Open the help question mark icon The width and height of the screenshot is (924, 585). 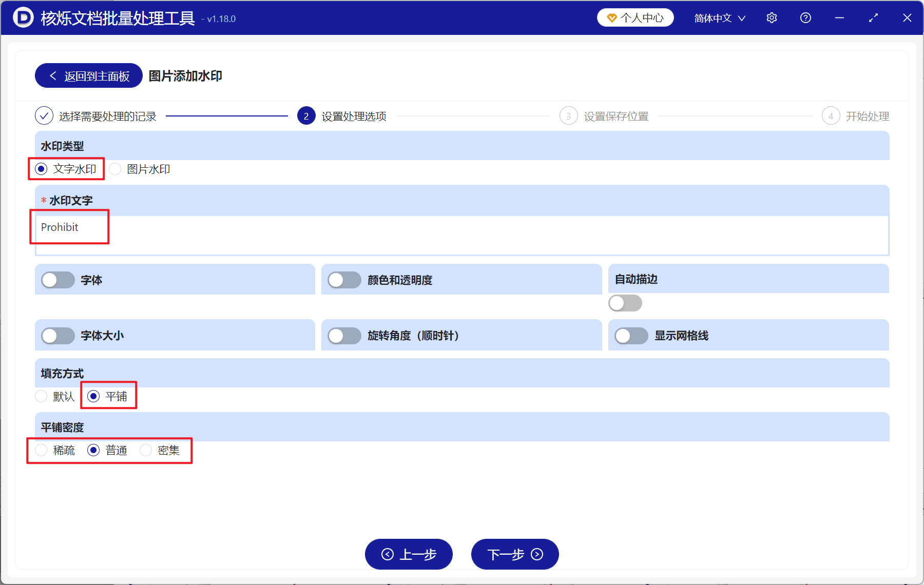tap(805, 17)
